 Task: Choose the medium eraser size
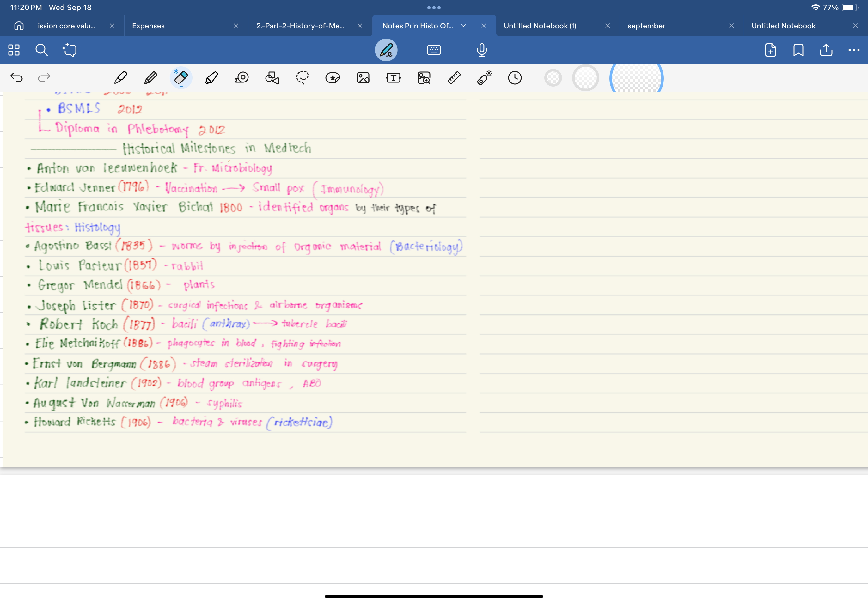click(585, 78)
